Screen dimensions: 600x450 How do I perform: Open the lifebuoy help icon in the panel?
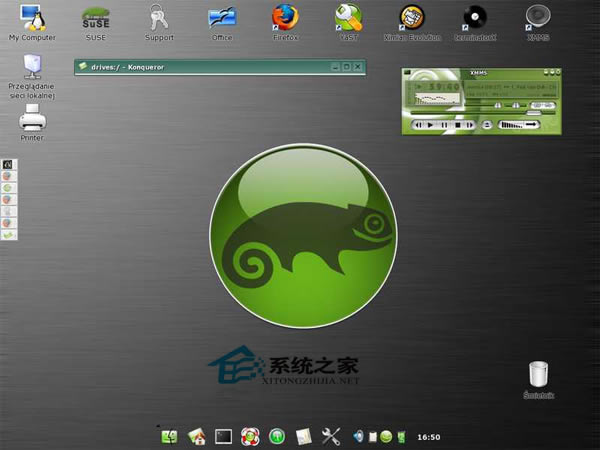point(251,436)
